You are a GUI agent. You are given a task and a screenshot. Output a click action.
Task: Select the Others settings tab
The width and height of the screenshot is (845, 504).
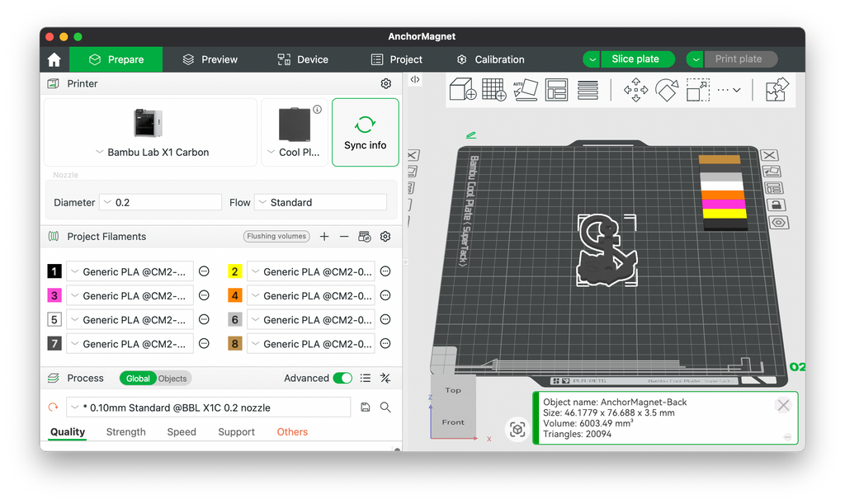tap(292, 432)
